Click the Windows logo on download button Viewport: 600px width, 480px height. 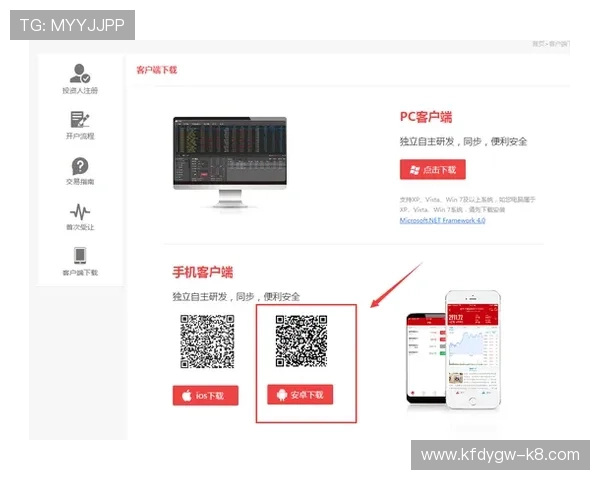click(x=415, y=170)
